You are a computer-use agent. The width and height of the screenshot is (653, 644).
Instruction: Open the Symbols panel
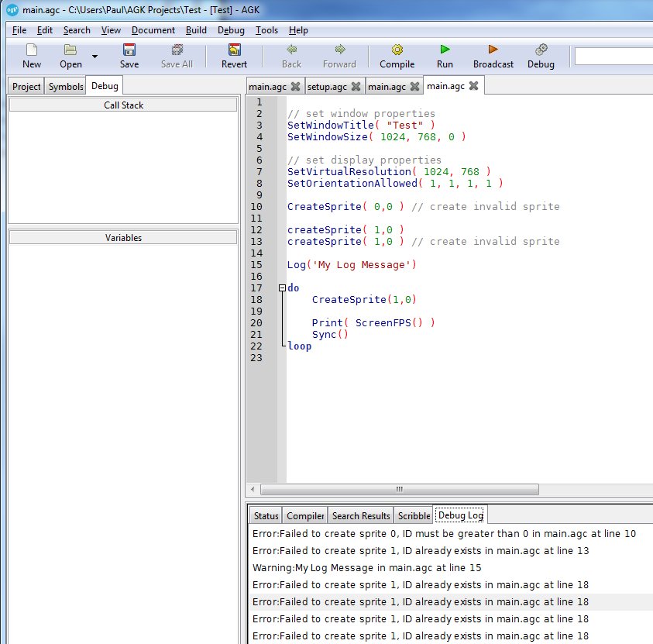coord(65,86)
